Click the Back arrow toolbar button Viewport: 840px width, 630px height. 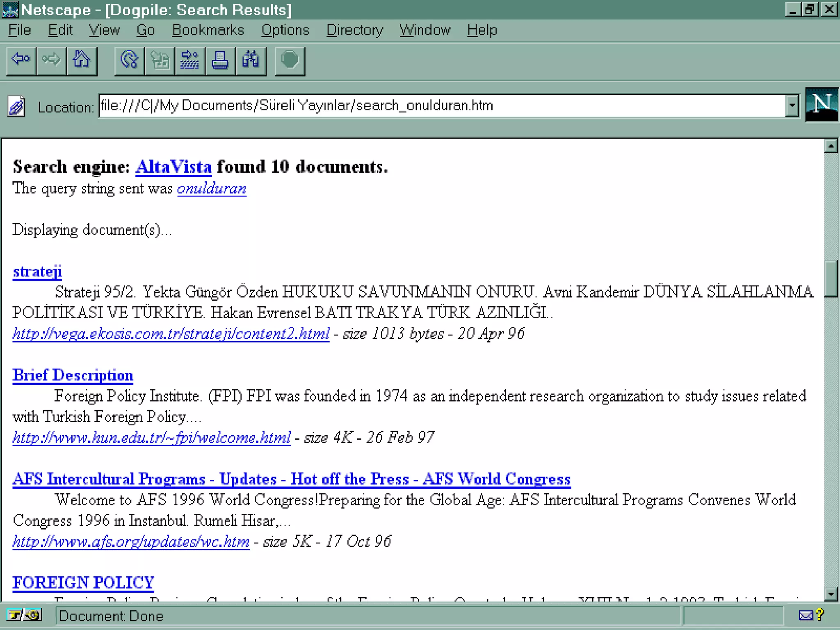pyautogui.click(x=21, y=61)
